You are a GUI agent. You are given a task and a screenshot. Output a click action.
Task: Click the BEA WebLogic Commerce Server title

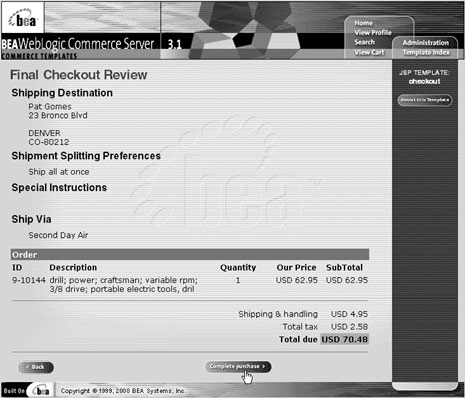coord(78,44)
